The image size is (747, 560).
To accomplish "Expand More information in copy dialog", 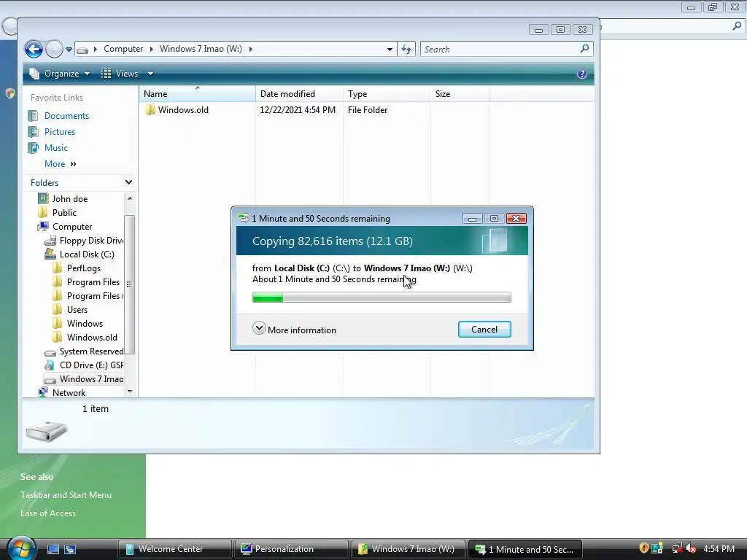I will click(295, 330).
